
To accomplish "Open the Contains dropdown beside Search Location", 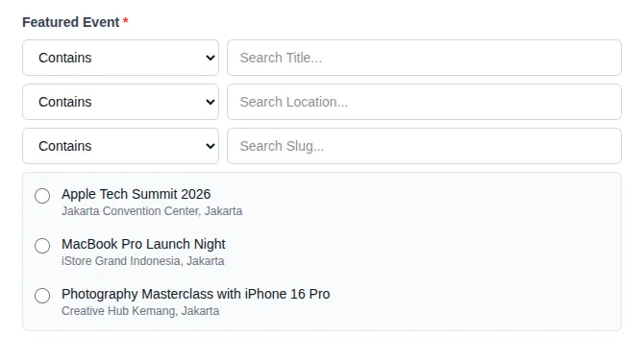I will click(120, 102).
